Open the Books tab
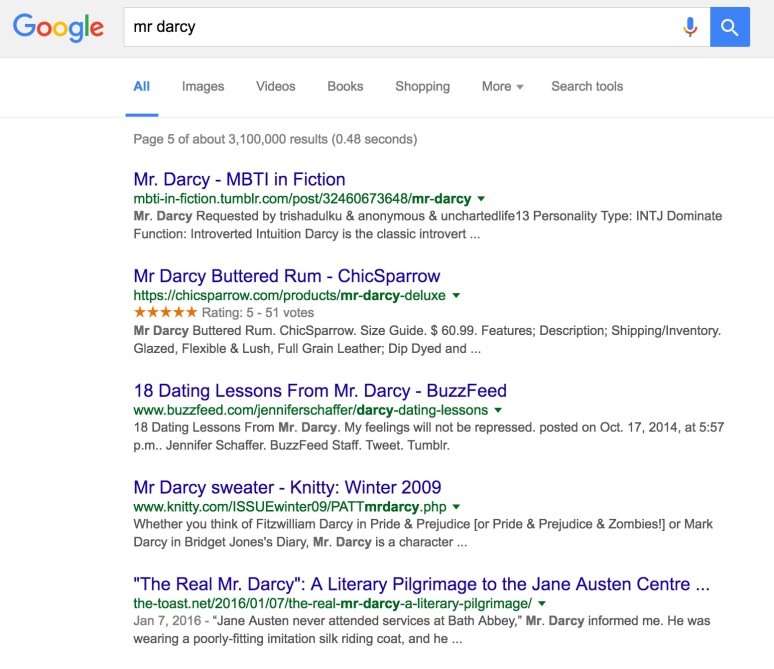The image size is (774, 669). click(x=345, y=86)
